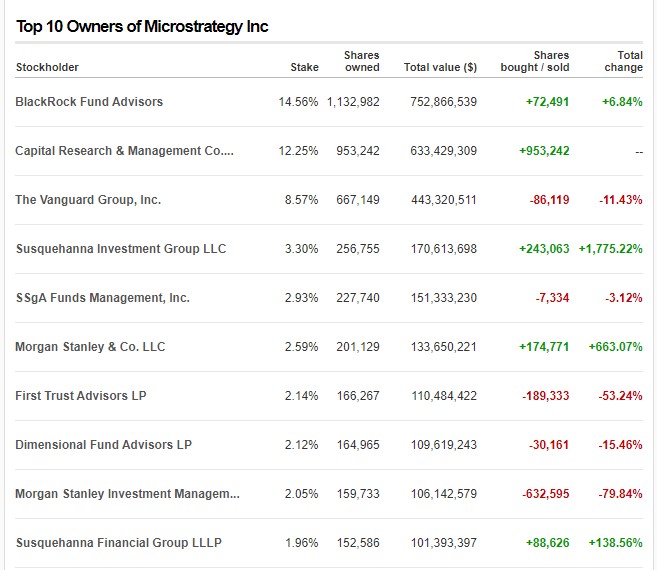Select total value 633,429,309
This screenshot has width=657, height=570.
point(443,151)
